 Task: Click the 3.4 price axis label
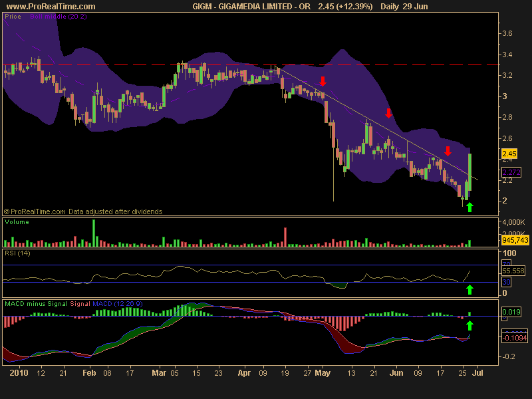tap(507, 55)
